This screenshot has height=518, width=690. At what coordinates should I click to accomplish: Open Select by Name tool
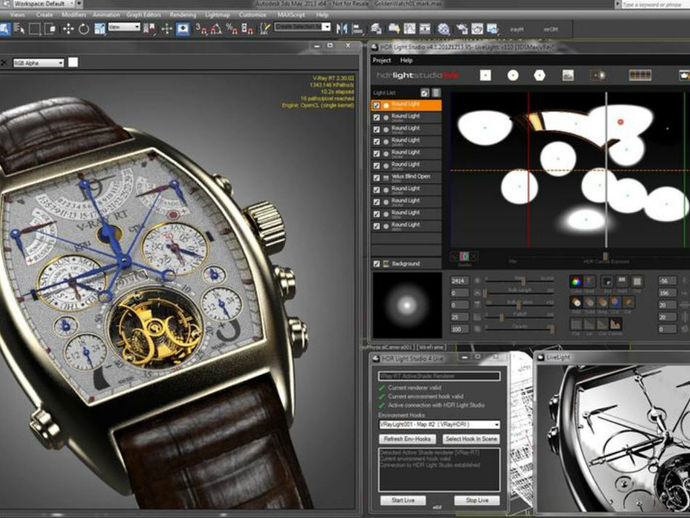tap(19, 29)
